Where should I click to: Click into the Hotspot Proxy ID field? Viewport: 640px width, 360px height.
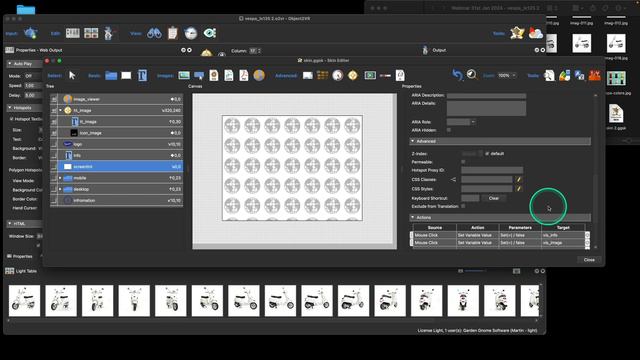492,170
